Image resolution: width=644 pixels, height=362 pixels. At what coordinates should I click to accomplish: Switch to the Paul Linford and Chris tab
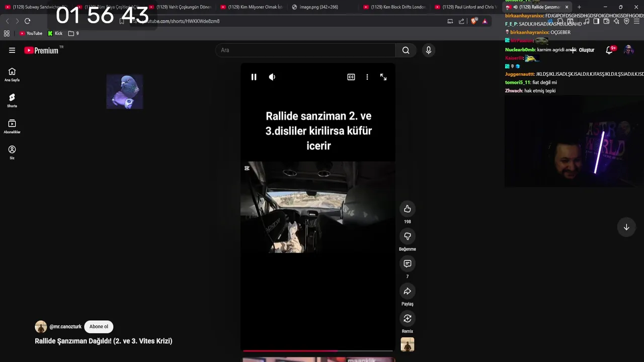(x=466, y=7)
